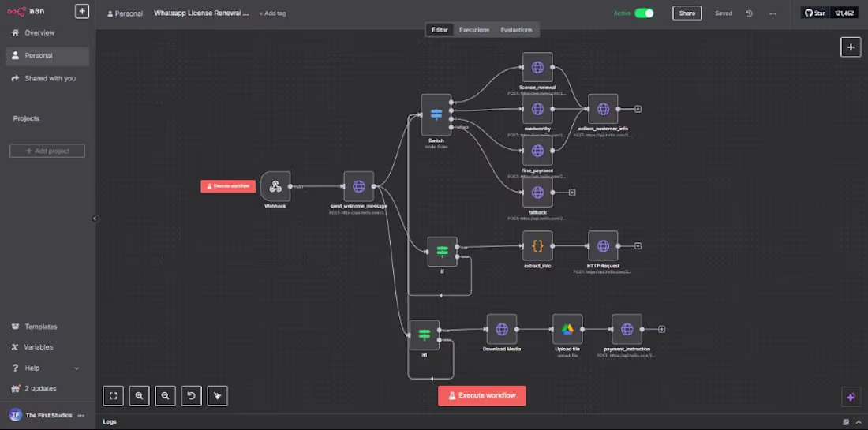The image size is (868, 430).
Task: Select the Download Media node
Action: point(502,329)
